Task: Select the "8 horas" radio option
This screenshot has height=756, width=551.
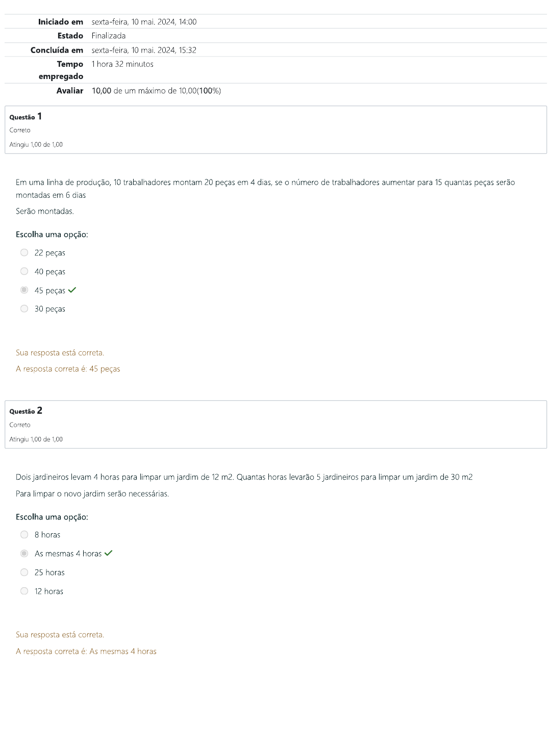Action: coord(24,535)
